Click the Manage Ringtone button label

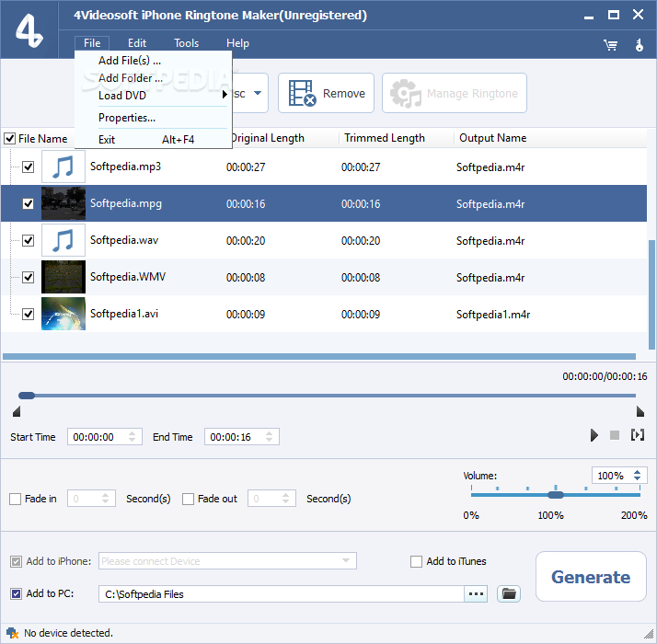pos(472,94)
